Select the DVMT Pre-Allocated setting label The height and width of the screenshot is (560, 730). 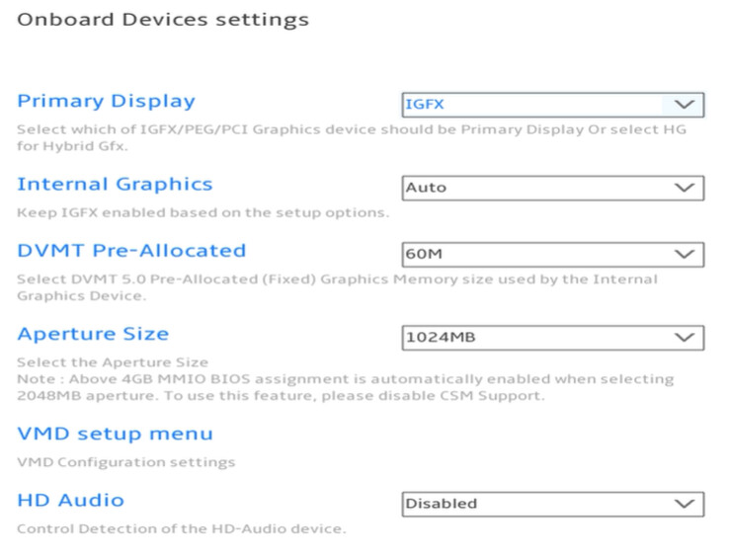(131, 251)
